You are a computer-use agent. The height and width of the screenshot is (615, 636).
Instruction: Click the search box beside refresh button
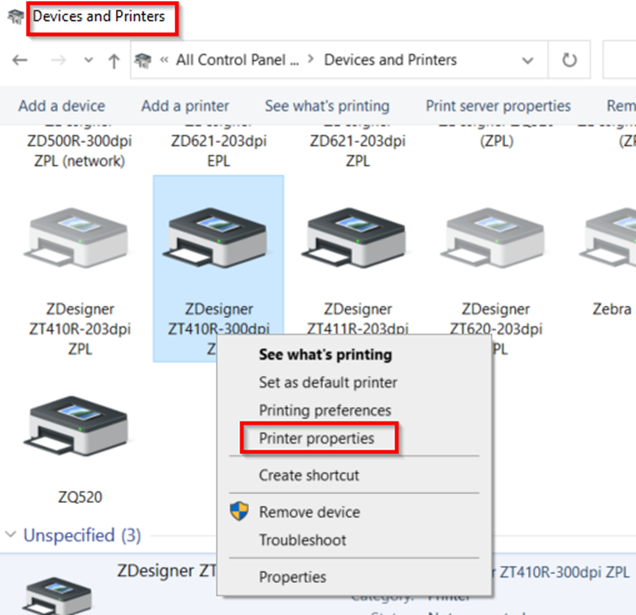coord(620,60)
